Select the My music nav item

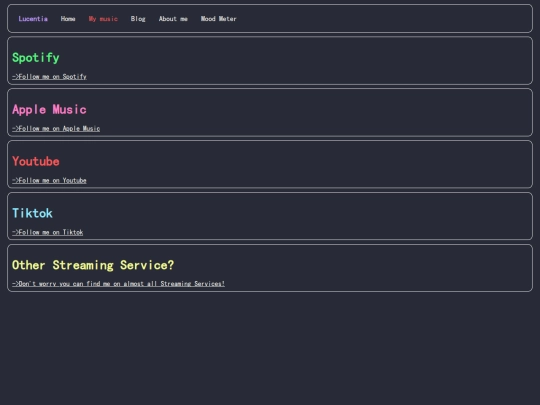[103, 19]
